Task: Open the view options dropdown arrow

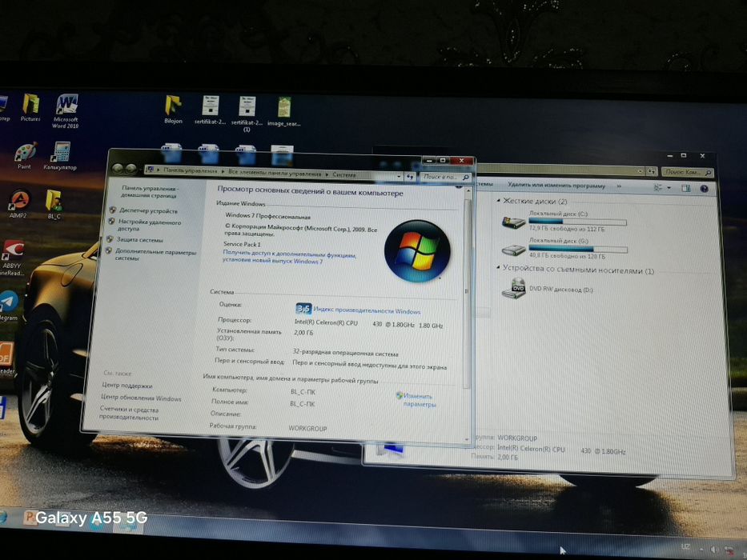Action: point(669,188)
